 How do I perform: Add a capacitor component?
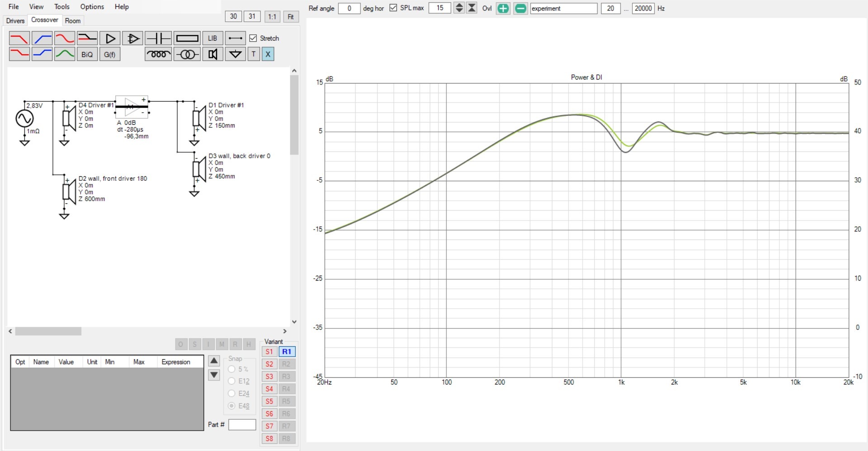[x=158, y=38]
